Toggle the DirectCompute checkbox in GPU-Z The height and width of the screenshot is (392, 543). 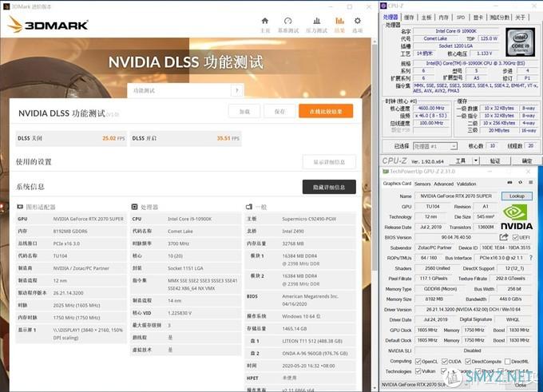click(x=468, y=362)
